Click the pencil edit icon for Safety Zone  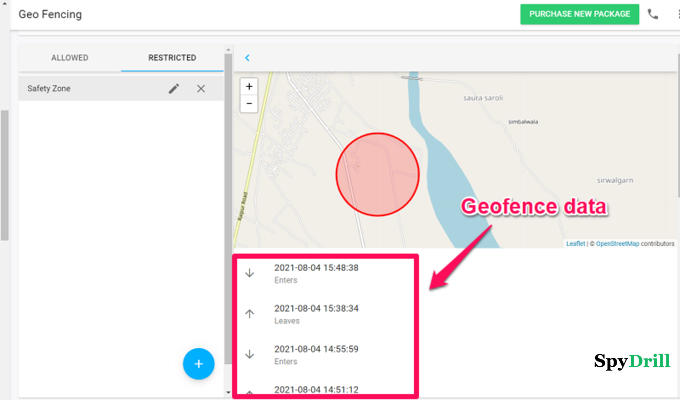tap(174, 89)
